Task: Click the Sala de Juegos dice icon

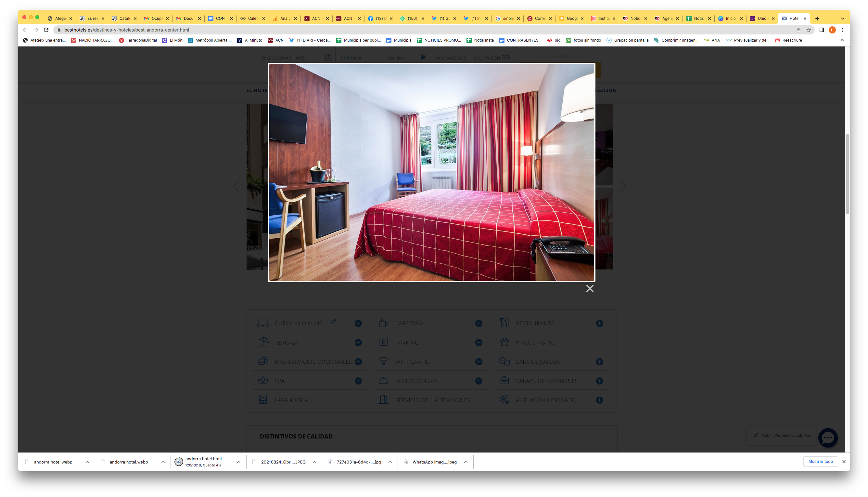Action: click(x=504, y=361)
